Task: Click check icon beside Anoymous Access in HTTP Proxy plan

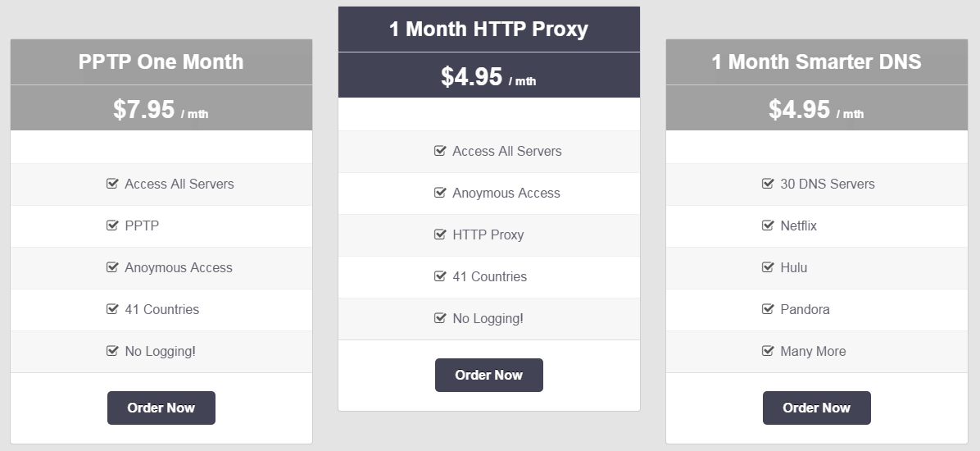Action: (440, 193)
